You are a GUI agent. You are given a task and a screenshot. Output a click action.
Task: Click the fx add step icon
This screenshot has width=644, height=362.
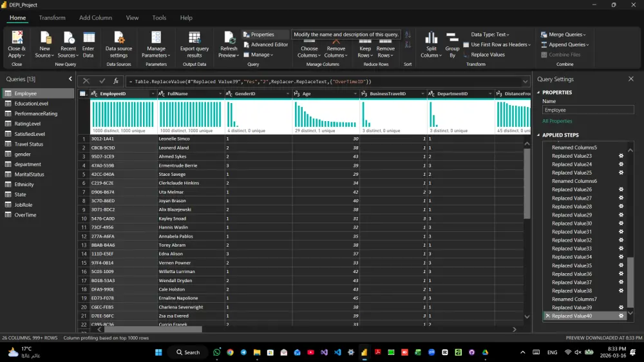116,81
